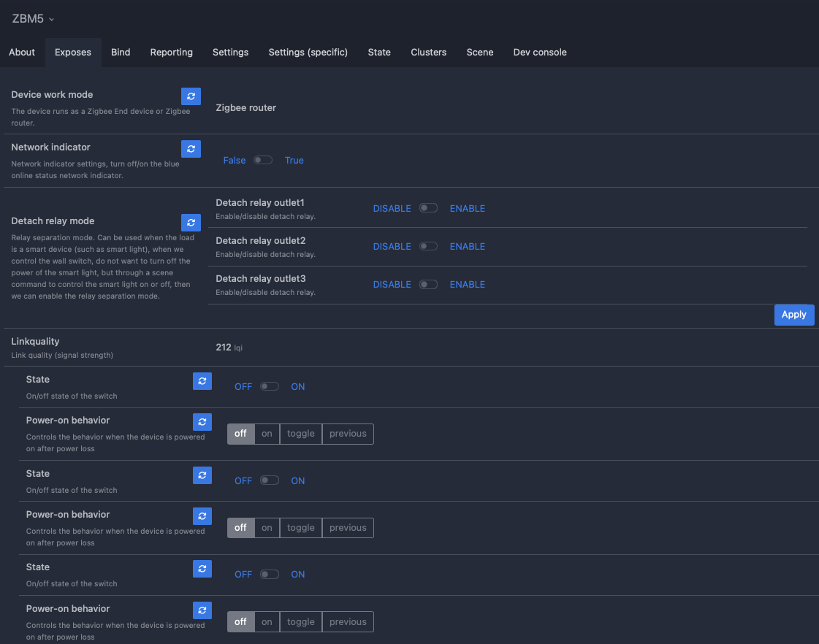Viewport: 819px width, 644px height.
Task: Click ON for the second switch State
Action: click(298, 480)
